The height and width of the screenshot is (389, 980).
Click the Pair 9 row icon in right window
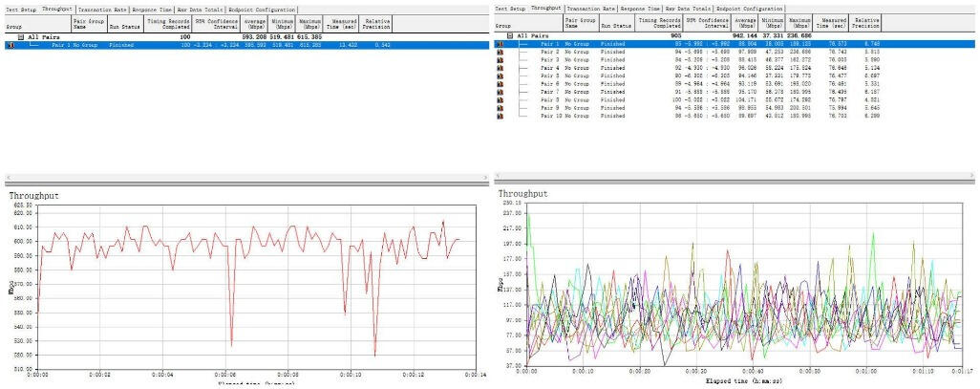(x=500, y=108)
